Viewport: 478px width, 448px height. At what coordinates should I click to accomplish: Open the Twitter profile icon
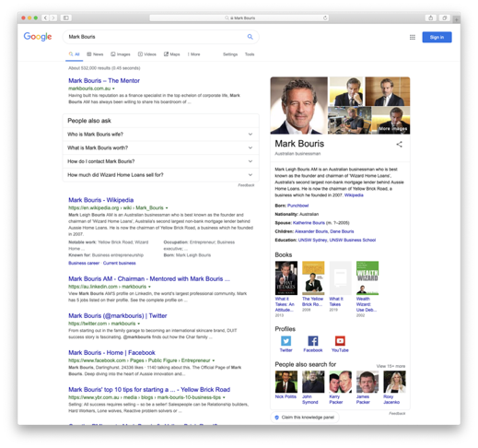click(x=286, y=341)
